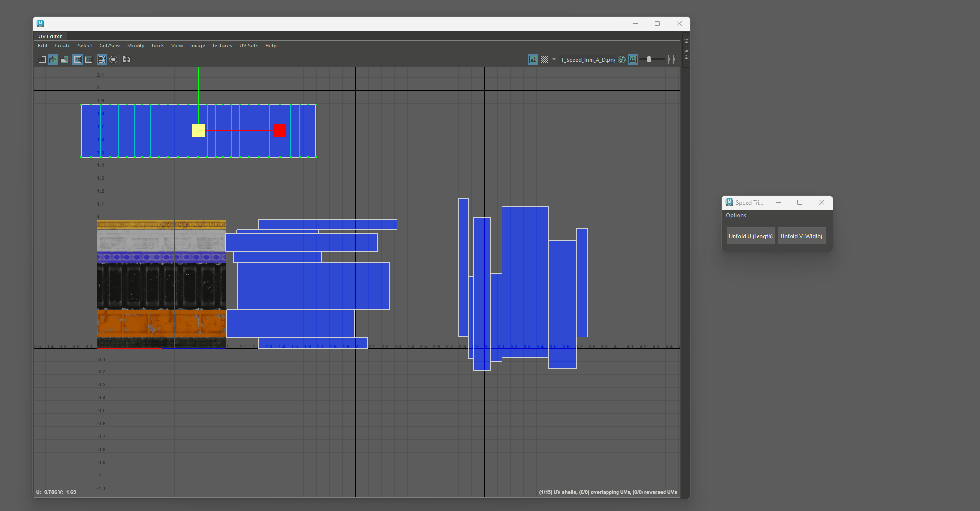The width and height of the screenshot is (980, 511).
Task: Open the Tools menu
Action: (158, 46)
